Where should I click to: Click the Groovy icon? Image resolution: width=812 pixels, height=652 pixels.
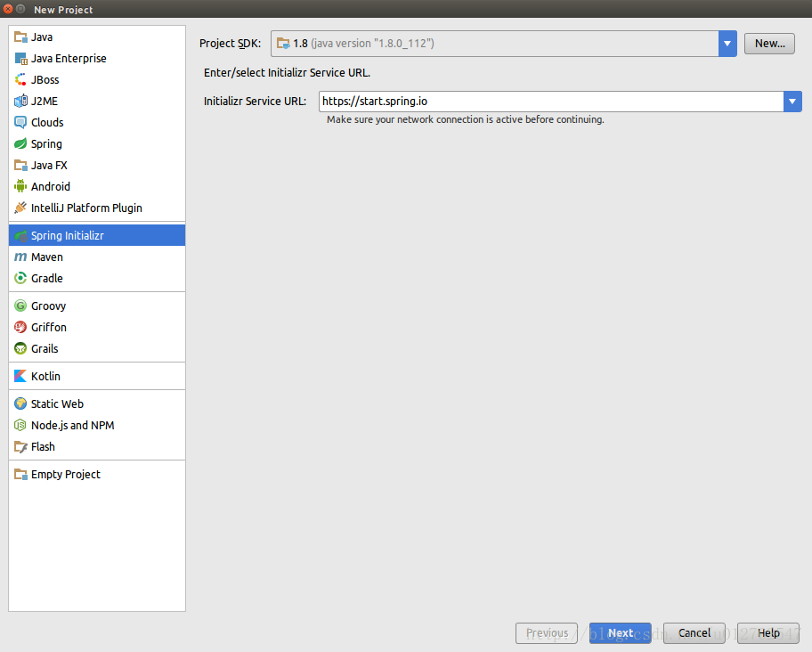[x=20, y=306]
